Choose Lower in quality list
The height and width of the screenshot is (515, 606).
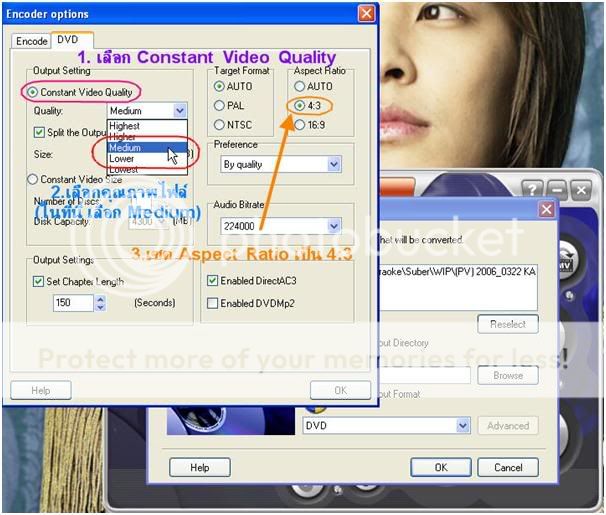(147, 158)
